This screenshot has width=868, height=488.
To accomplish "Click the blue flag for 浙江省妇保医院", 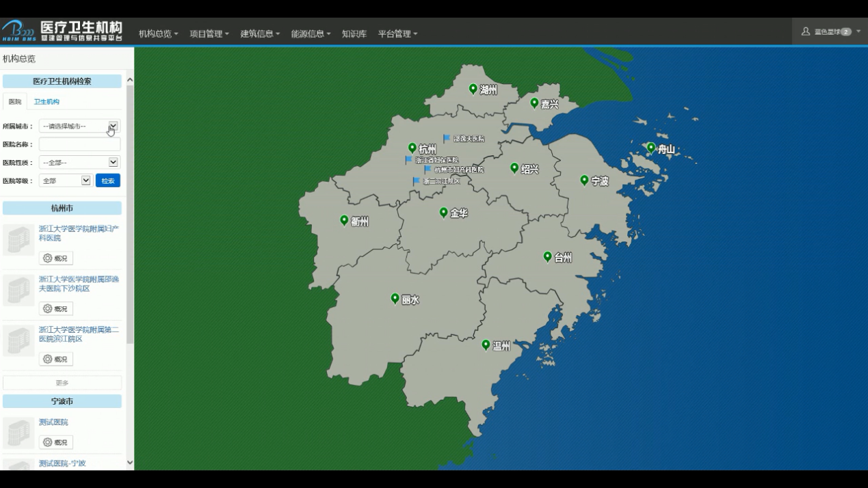I will click(408, 160).
